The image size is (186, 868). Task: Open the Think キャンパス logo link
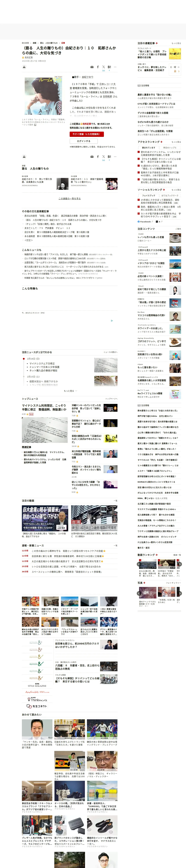pos(37,699)
